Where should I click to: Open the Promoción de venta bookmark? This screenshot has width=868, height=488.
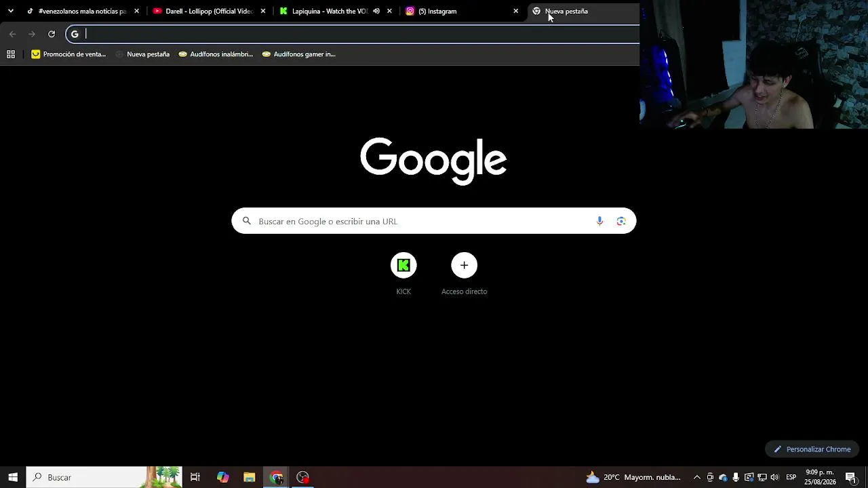(x=68, y=54)
